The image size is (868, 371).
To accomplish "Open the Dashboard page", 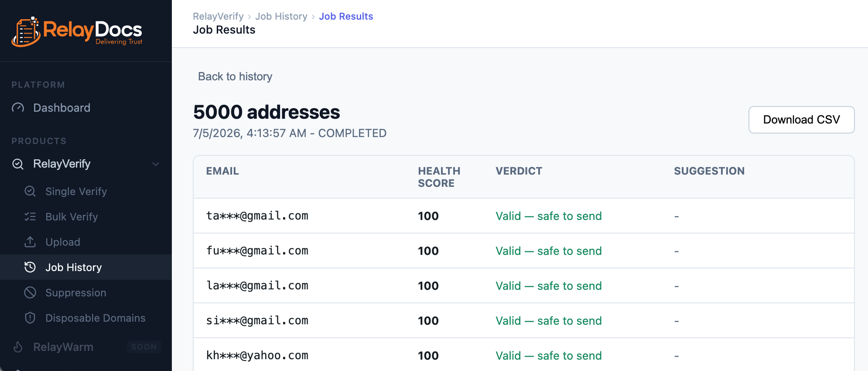I will pyautogui.click(x=62, y=108).
